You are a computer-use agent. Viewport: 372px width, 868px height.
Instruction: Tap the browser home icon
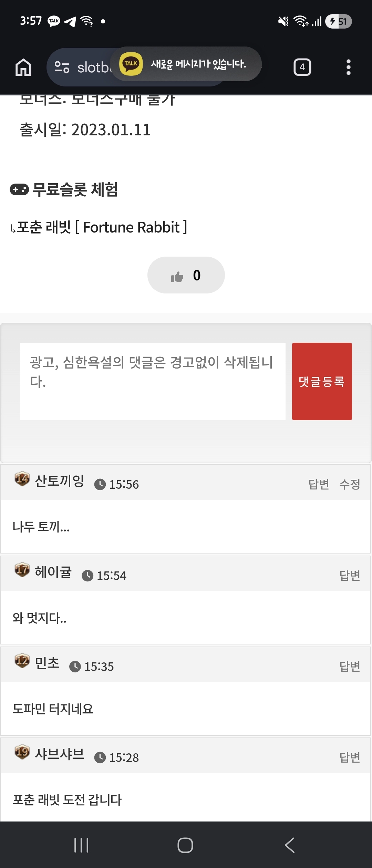click(x=23, y=67)
